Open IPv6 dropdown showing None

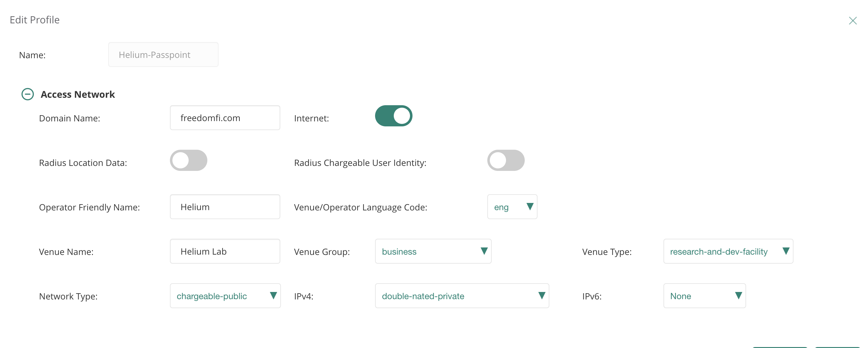click(x=704, y=296)
